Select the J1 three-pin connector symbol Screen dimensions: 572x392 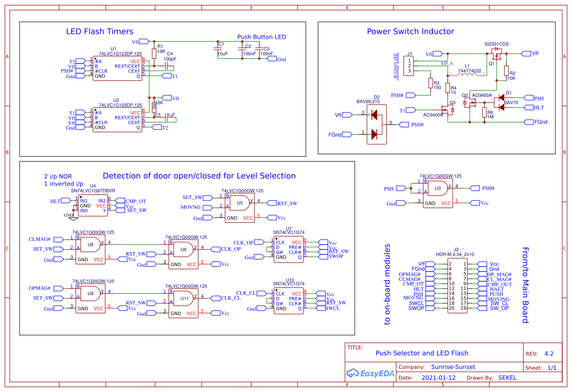tap(409, 66)
